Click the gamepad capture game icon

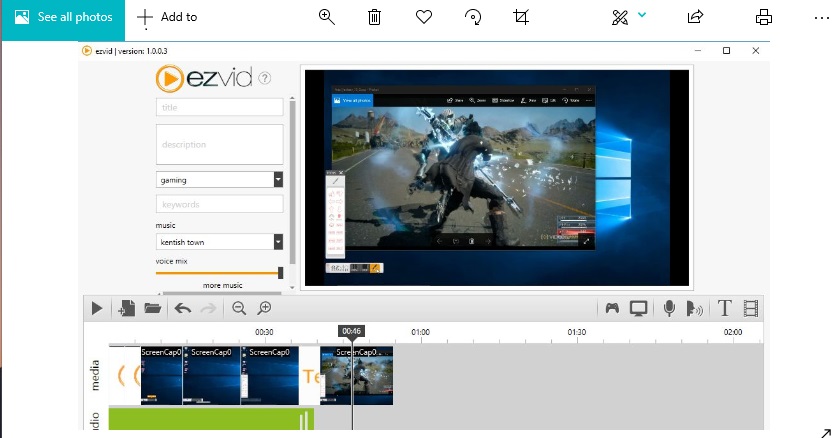(x=612, y=308)
